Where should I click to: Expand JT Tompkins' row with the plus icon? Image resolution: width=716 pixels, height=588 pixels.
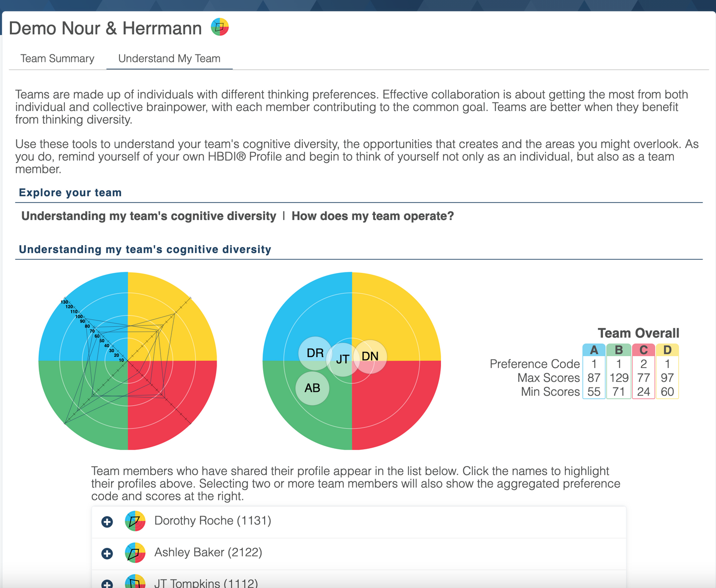click(x=107, y=584)
